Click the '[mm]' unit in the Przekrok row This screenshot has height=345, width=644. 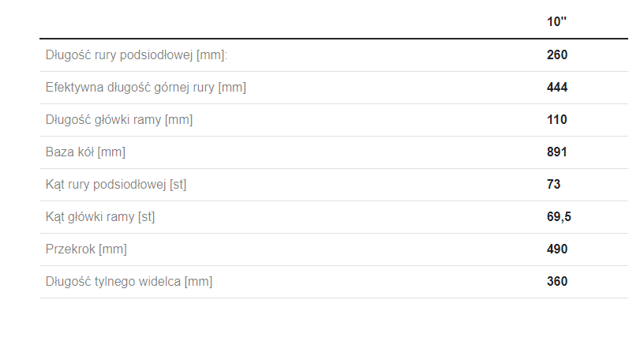[113, 249]
